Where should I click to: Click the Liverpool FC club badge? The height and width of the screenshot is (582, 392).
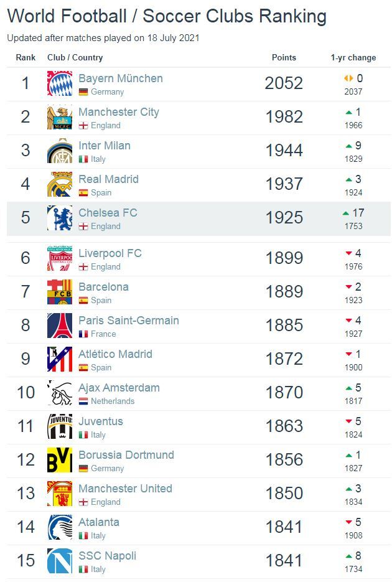pos(60,258)
